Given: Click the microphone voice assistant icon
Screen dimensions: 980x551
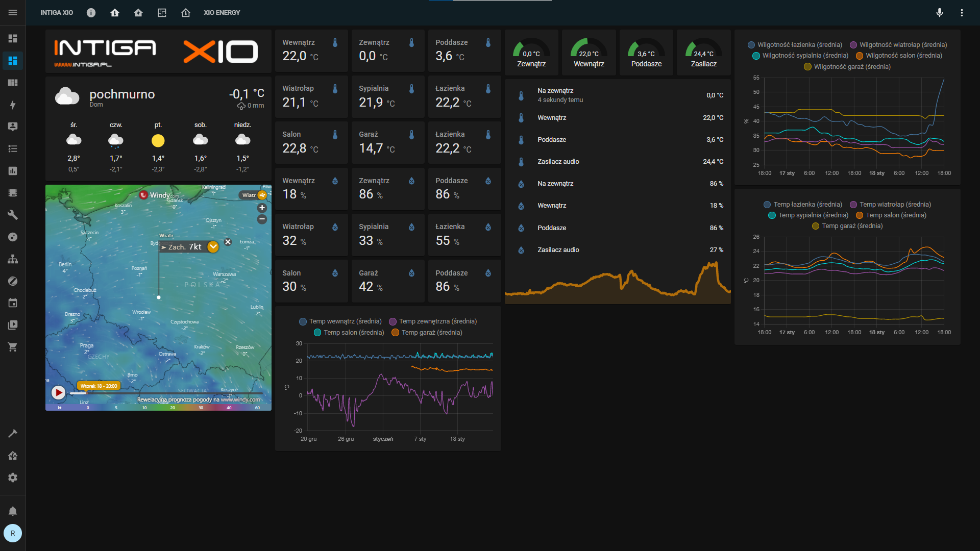Looking at the screenshot, I should [939, 13].
